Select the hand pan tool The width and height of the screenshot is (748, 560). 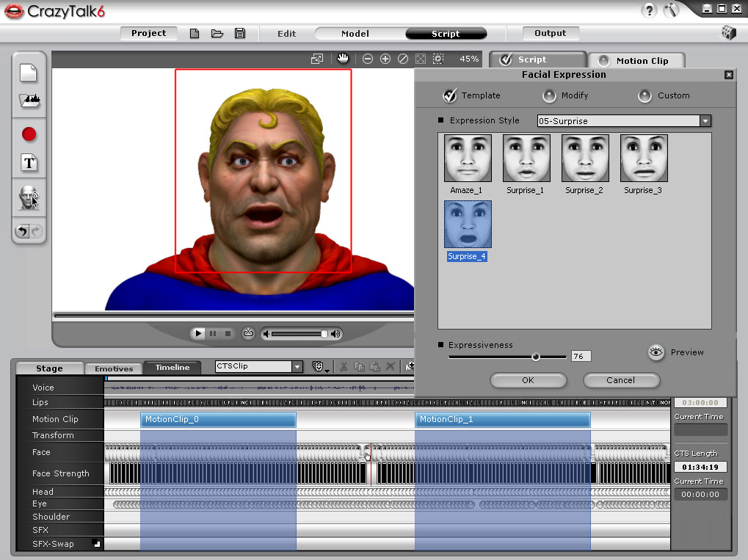click(x=343, y=58)
